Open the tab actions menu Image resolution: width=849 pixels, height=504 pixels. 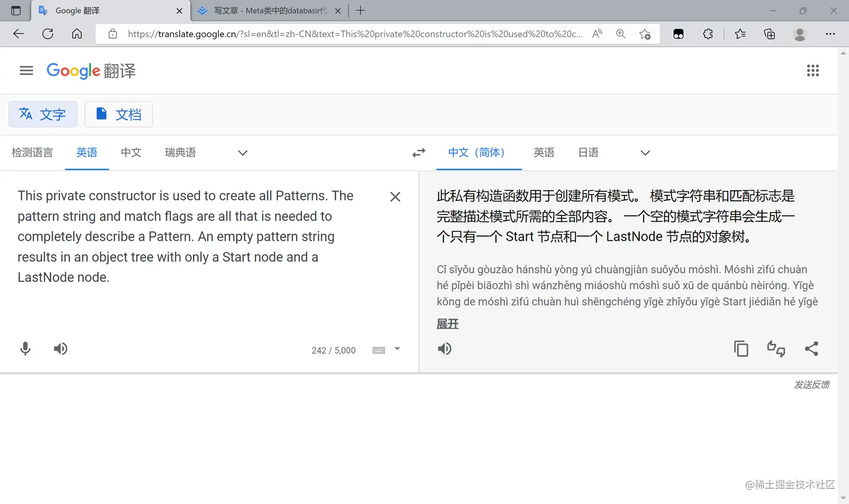[x=16, y=11]
